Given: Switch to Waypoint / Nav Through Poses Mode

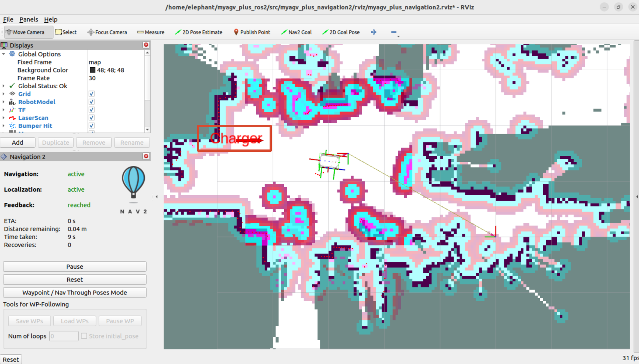Looking at the screenshot, I should point(75,293).
